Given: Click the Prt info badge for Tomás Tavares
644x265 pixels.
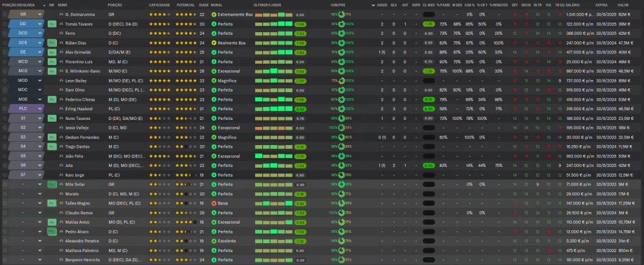Looking at the screenshot, I should 52,24.
